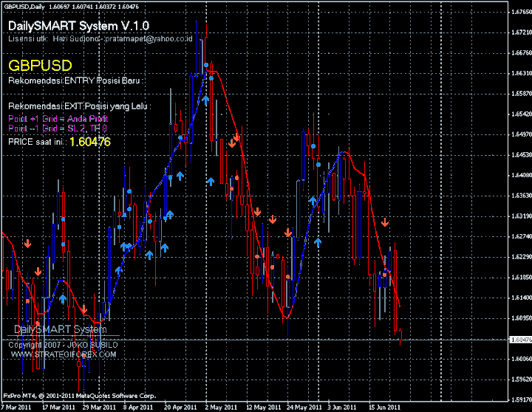Click the '3 Jun 2011' date label
Screen dimensions: 532x412
342,407
